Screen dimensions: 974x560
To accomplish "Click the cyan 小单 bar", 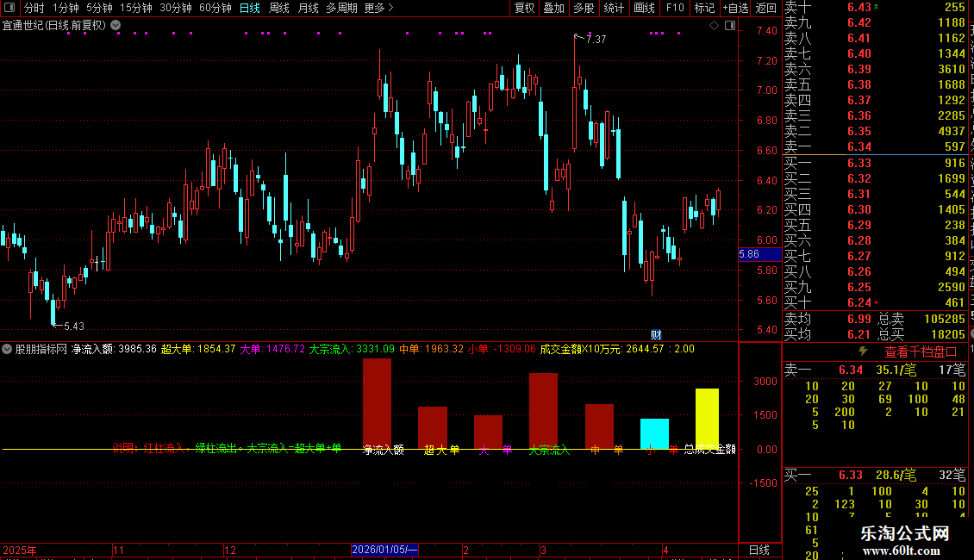I will [655, 433].
